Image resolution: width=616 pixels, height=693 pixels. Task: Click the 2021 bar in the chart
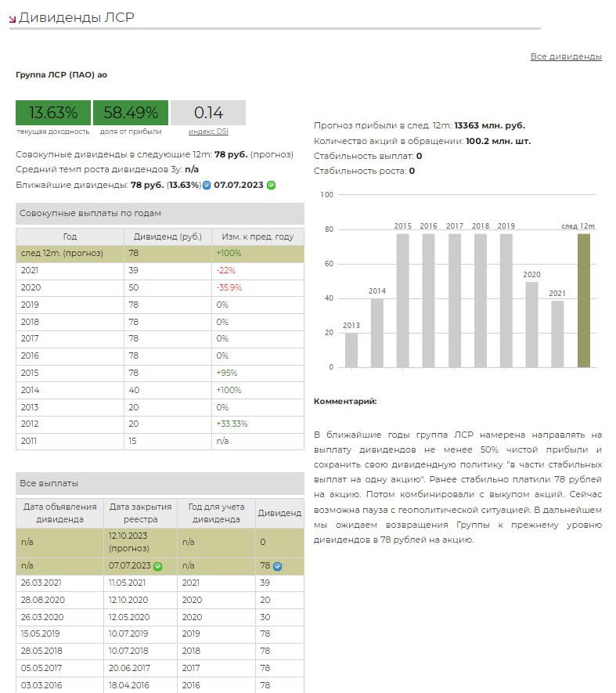557,334
